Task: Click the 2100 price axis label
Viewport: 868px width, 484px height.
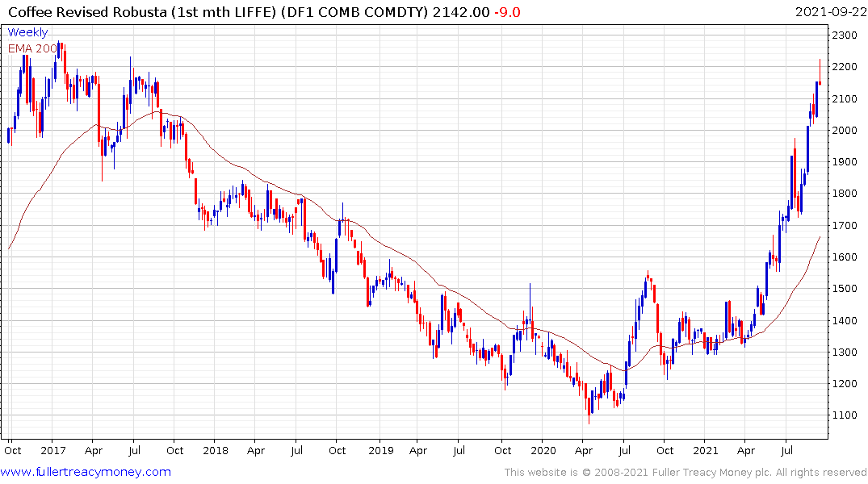Action: click(x=845, y=99)
